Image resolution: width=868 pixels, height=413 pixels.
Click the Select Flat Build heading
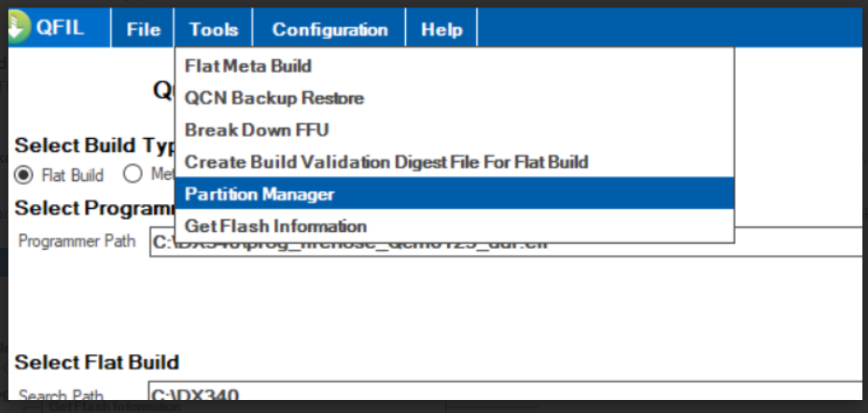(x=97, y=362)
